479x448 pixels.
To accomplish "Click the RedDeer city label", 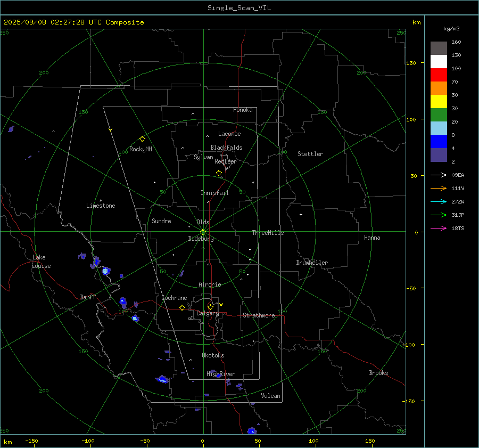I will 226,161.
